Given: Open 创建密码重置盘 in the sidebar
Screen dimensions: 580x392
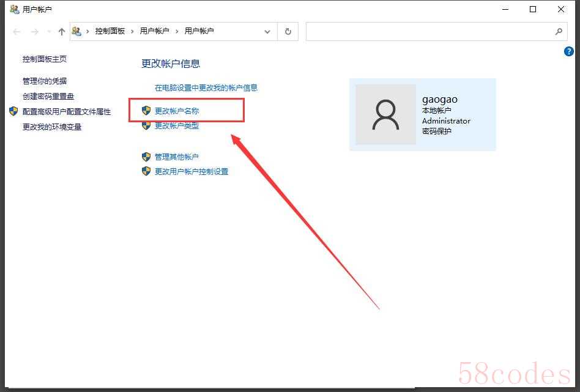Looking at the screenshot, I should (48, 97).
